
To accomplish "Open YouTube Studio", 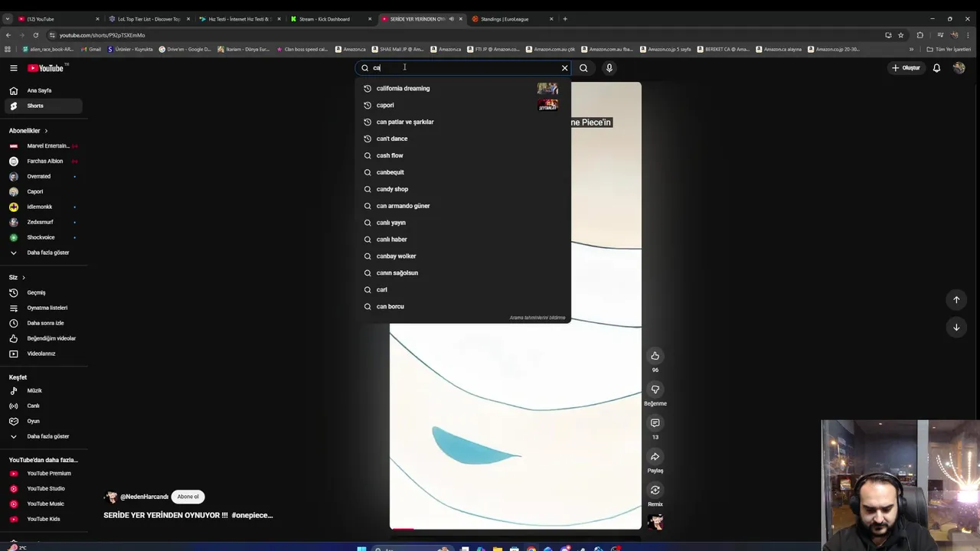I will click(44, 488).
